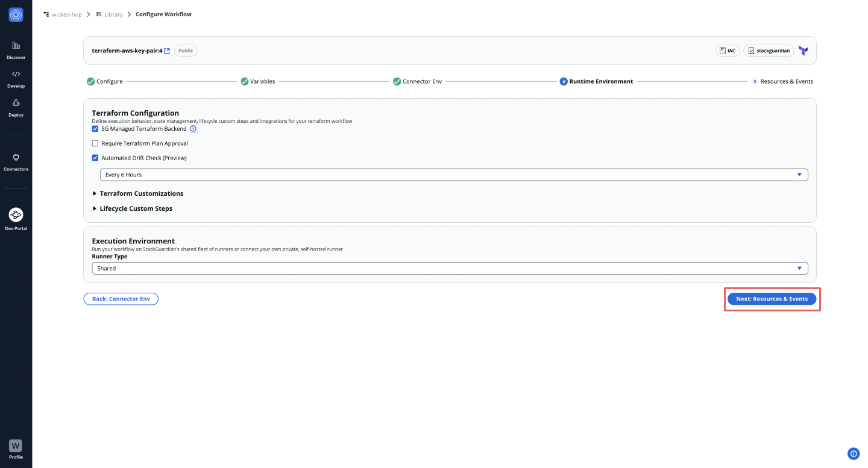The height and width of the screenshot is (468, 868).
Task: Open the Connectors panel
Action: (x=16, y=160)
